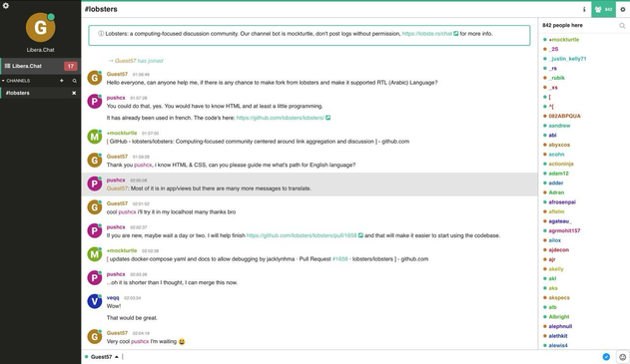Select +mockturtle in the nicklist
The width and height of the screenshot is (630, 364).
tap(564, 40)
